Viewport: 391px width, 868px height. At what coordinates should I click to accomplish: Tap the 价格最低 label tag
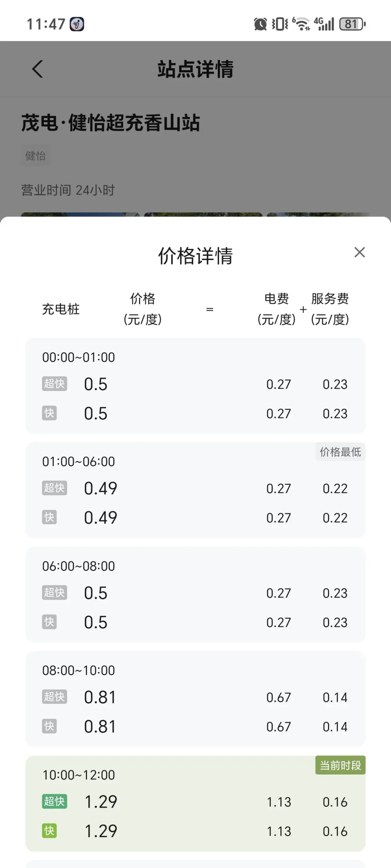pos(340,452)
